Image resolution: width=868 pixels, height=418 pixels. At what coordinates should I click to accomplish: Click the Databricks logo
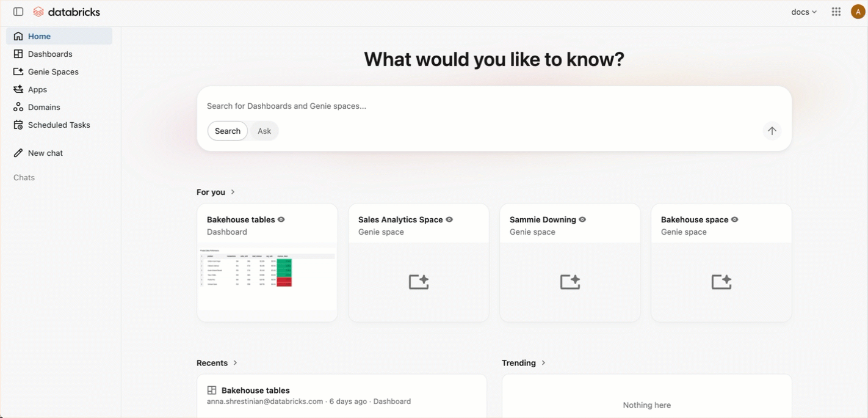click(67, 12)
